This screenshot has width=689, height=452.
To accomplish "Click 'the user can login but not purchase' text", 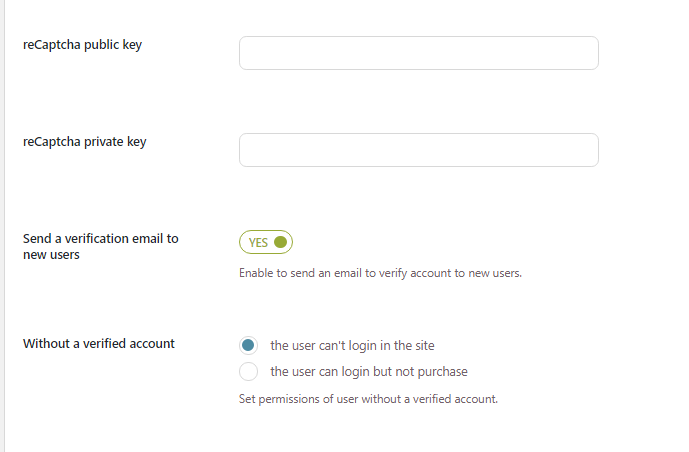I will 369,372.
